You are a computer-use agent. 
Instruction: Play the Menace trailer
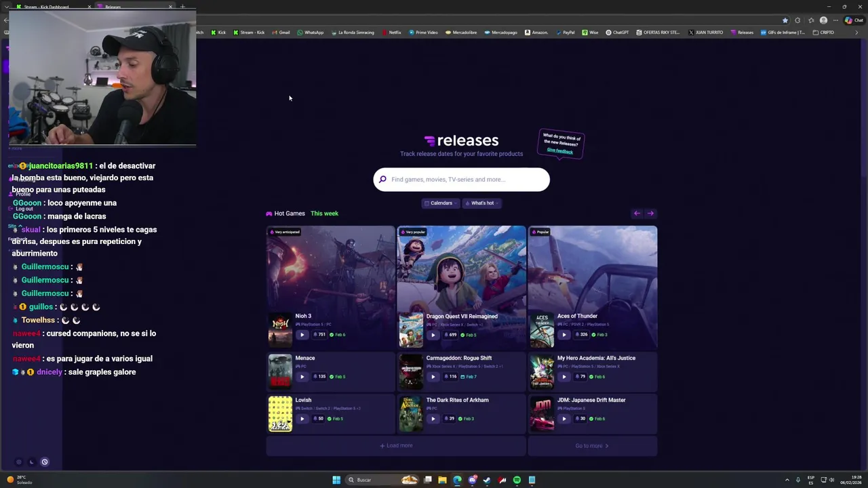tap(302, 377)
